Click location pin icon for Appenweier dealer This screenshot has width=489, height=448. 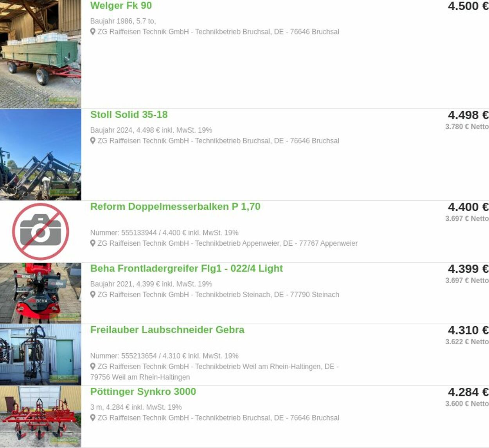pyautogui.click(x=93, y=243)
